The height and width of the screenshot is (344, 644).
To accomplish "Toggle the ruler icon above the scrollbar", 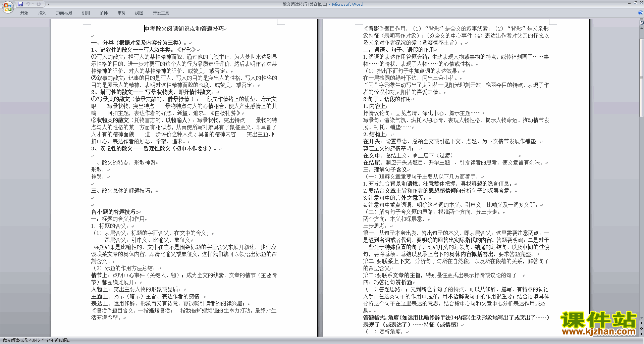I will [x=641, y=23].
